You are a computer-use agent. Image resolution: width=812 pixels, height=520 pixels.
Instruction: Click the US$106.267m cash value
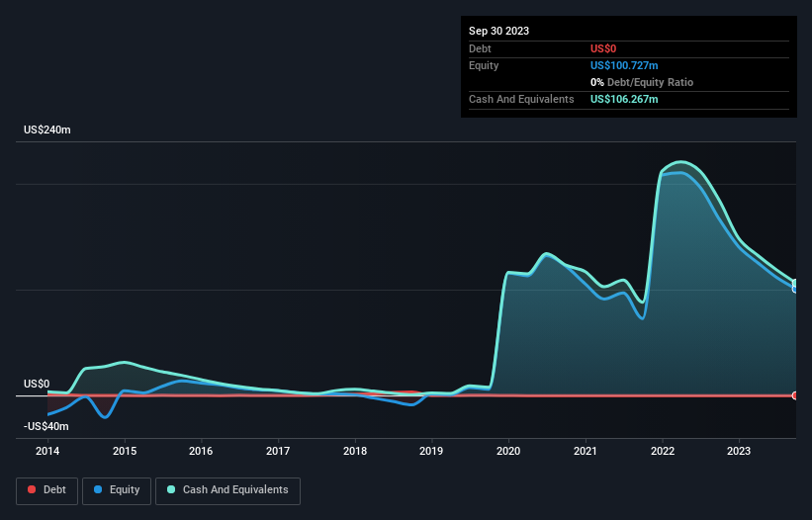(624, 99)
